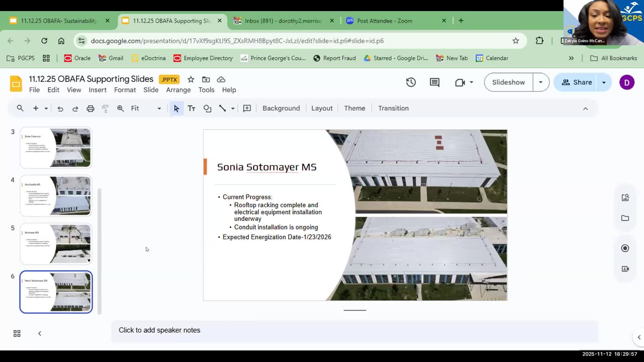Collapse the slide filmstrip panel

coord(40,333)
